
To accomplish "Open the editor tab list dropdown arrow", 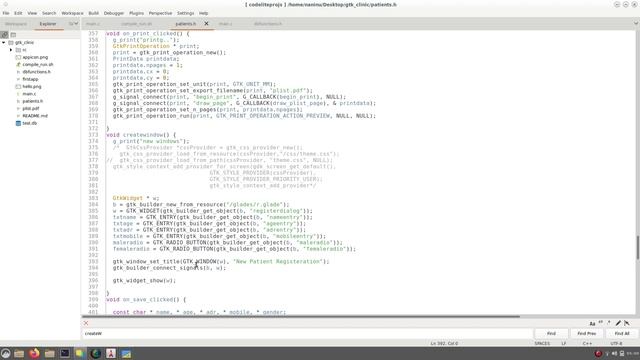I will click(636, 24).
